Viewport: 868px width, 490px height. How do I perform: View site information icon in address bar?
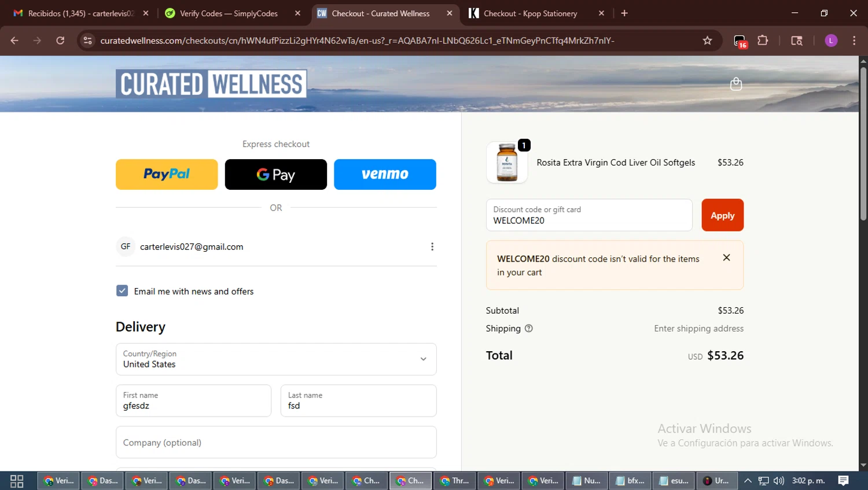(x=87, y=40)
